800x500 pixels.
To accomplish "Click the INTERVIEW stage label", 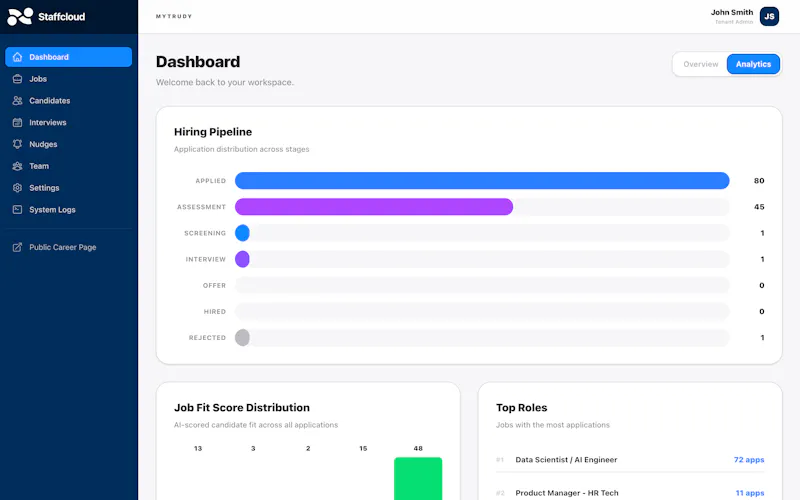I will (205, 259).
